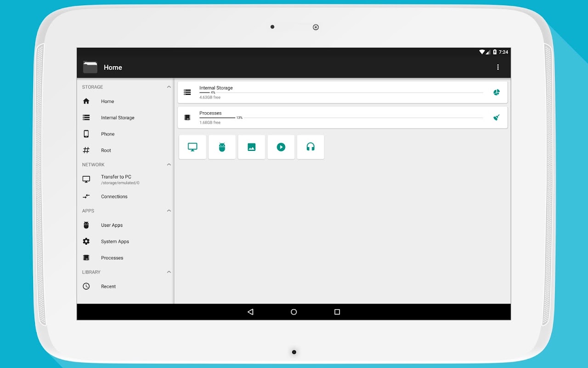Collapse the LIBRARY section
This screenshot has width=588, height=368.
pyautogui.click(x=169, y=272)
